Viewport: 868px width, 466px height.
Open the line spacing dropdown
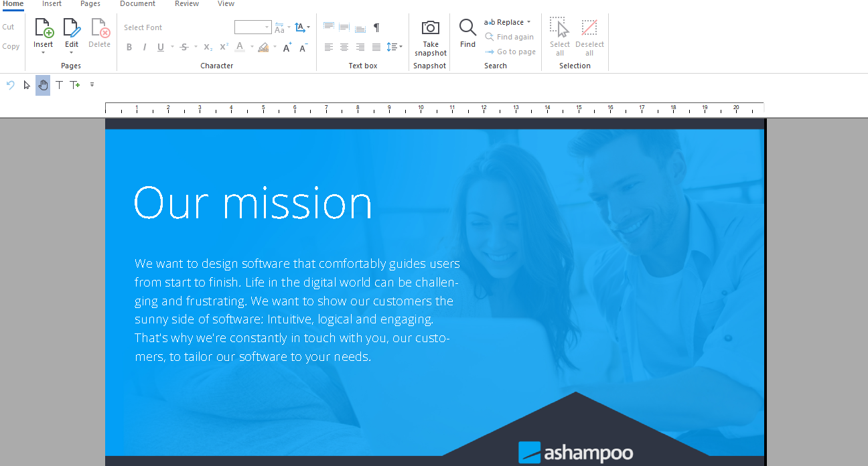[394, 47]
